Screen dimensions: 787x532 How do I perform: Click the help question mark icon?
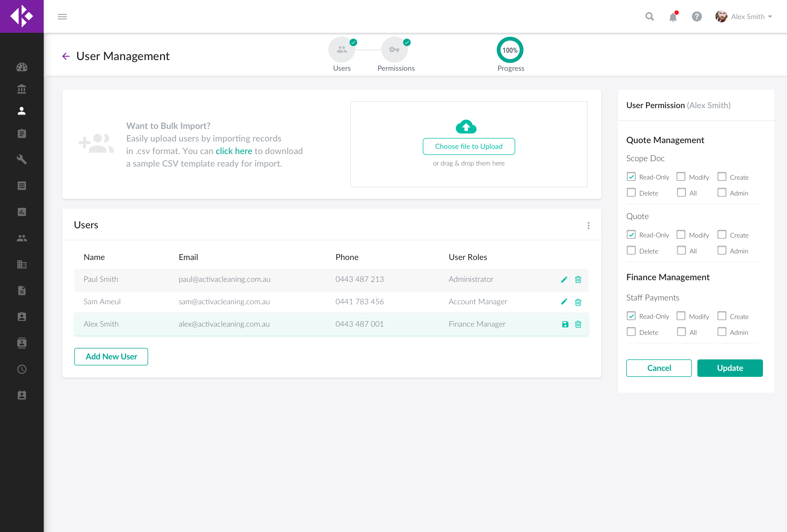point(697,17)
